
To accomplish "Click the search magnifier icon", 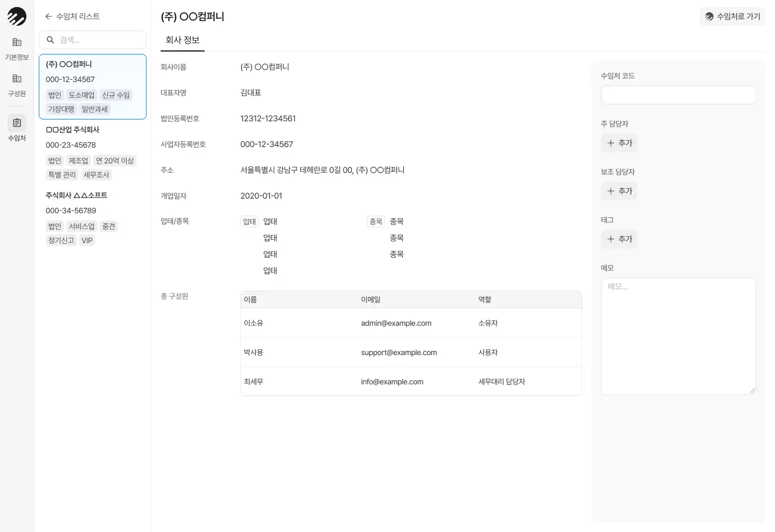I will click(50, 40).
